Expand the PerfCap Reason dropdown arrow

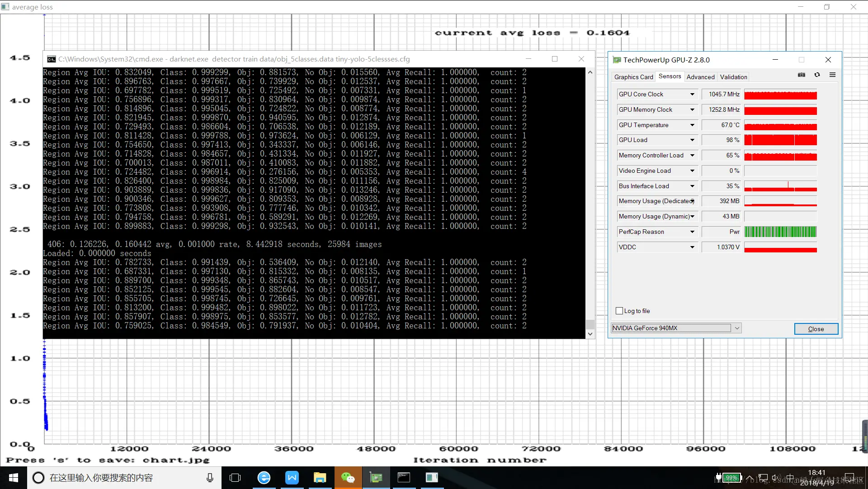(692, 232)
